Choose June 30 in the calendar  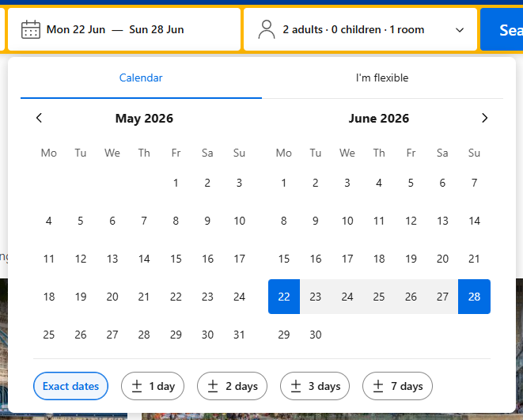316,335
